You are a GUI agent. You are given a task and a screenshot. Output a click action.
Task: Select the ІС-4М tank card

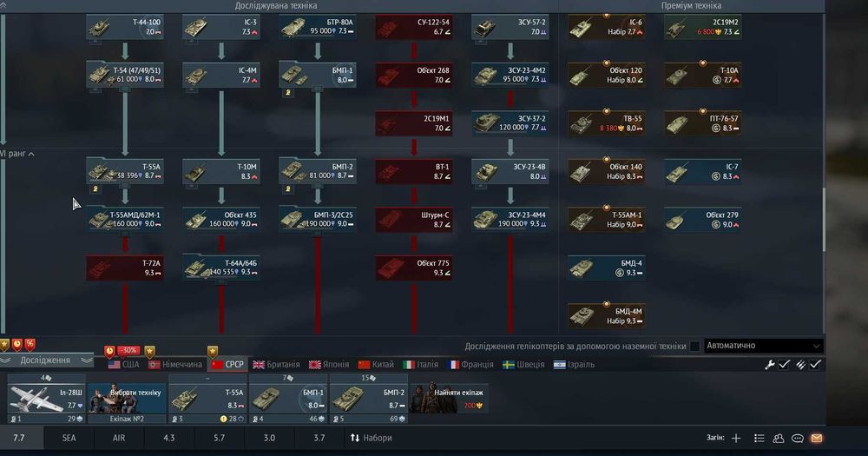click(221, 75)
